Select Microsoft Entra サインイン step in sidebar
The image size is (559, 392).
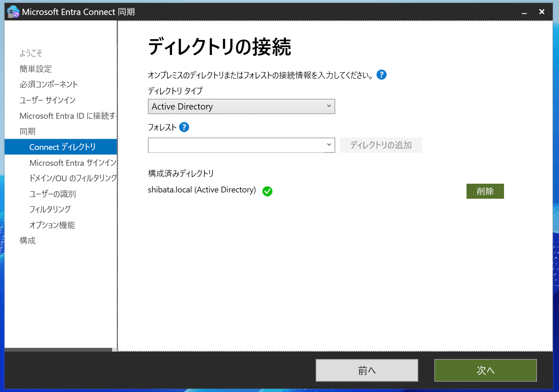pos(73,162)
